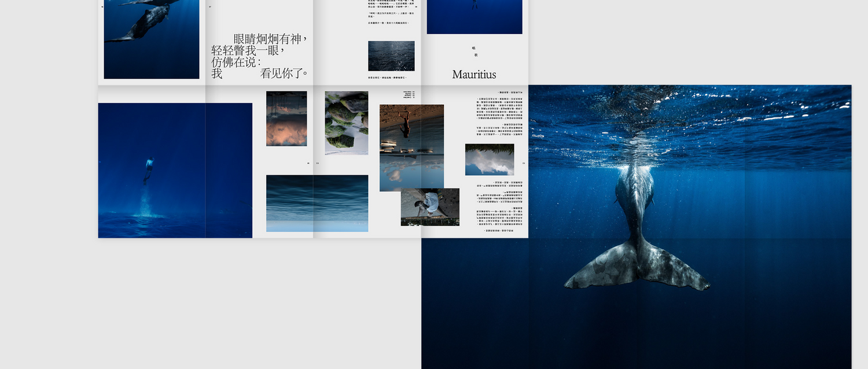Screen dimensions: 868x369
Task: Select the upside-down sunset clouds photo
Action: (286, 119)
